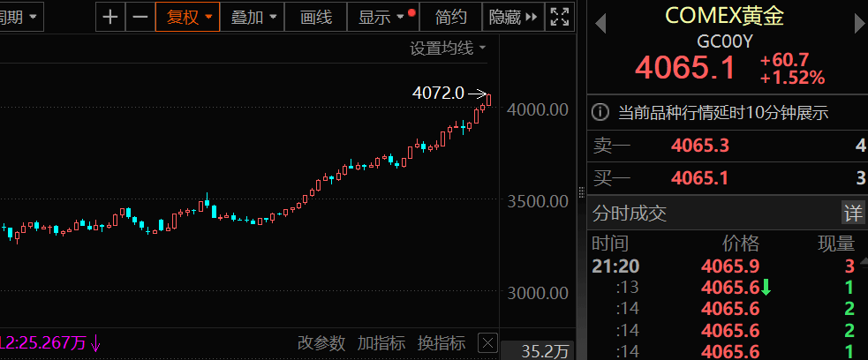The image size is (868, 360).
Task: Click the green down arrow in trade list
Action: [x=766, y=287]
